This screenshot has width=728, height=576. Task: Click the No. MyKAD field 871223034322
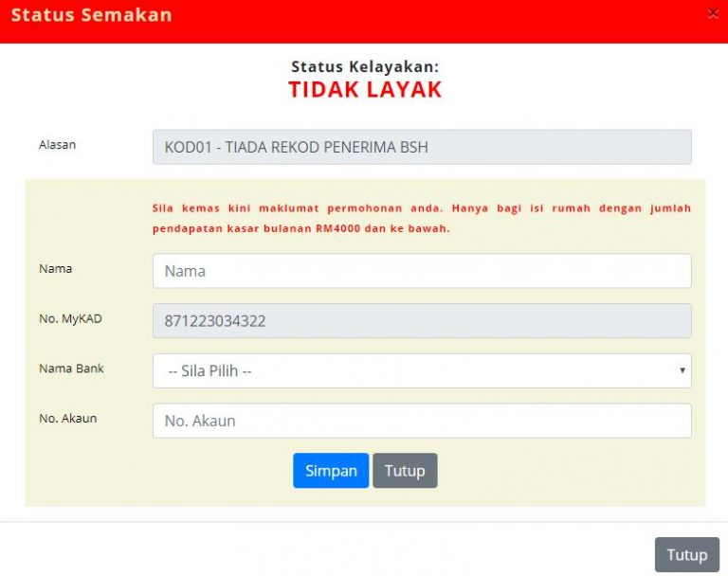pos(422,321)
